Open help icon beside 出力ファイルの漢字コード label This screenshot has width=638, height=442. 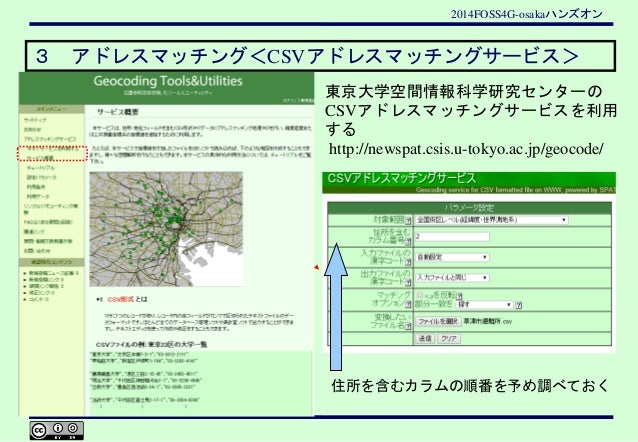click(x=408, y=282)
